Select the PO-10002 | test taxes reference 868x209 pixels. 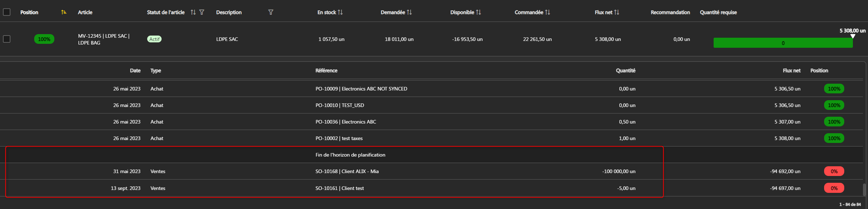(339, 138)
